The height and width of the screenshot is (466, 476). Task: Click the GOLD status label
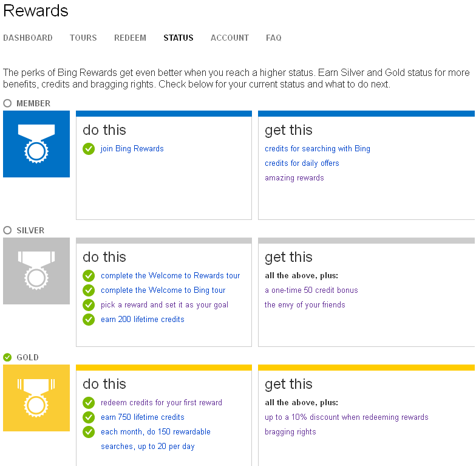[x=28, y=357]
